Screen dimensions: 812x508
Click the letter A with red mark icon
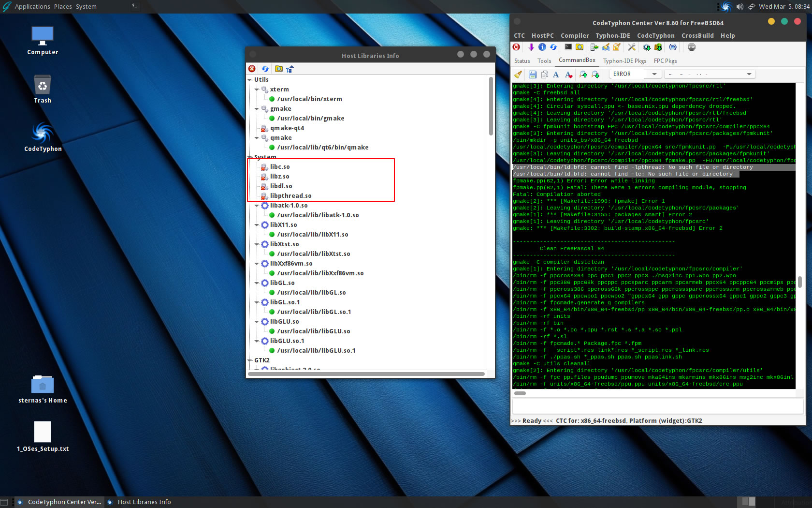(x=569, y=74)
